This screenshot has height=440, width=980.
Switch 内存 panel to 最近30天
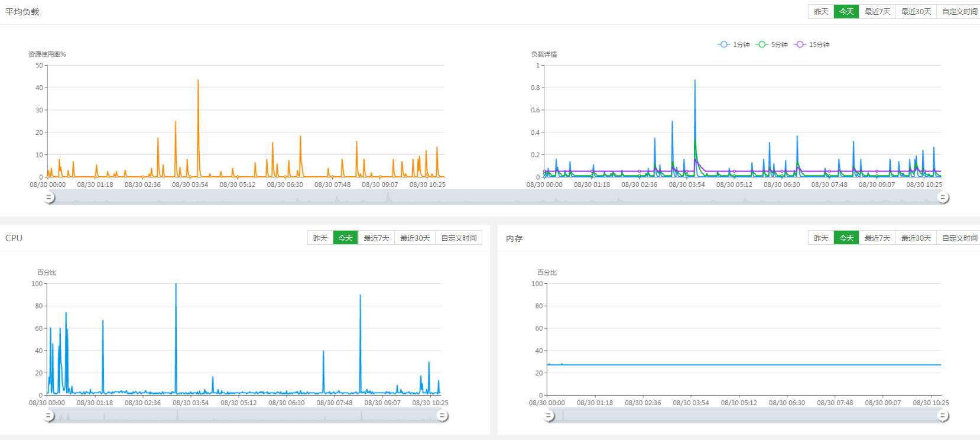(x=916, y=238)
